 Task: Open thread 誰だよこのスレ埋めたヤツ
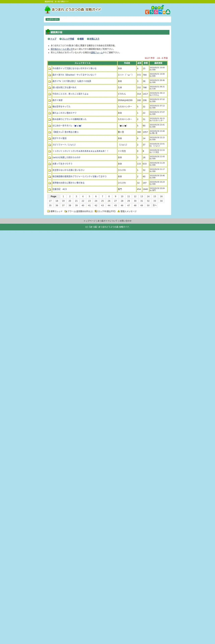64,113
